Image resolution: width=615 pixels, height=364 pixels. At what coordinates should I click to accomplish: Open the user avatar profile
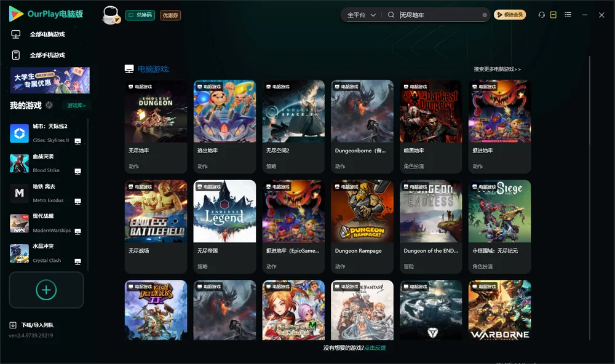point(111,15)
